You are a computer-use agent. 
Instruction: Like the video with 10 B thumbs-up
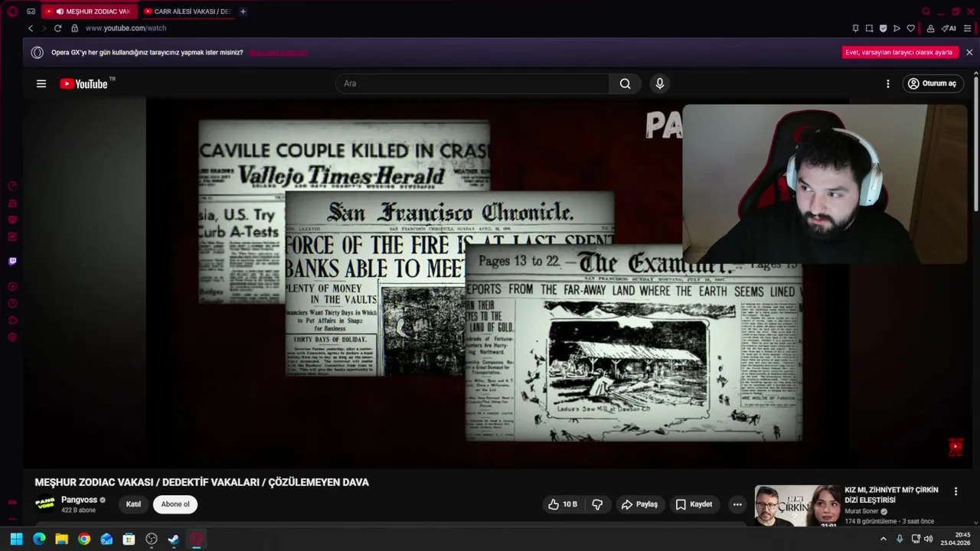(x=563, y=504)
